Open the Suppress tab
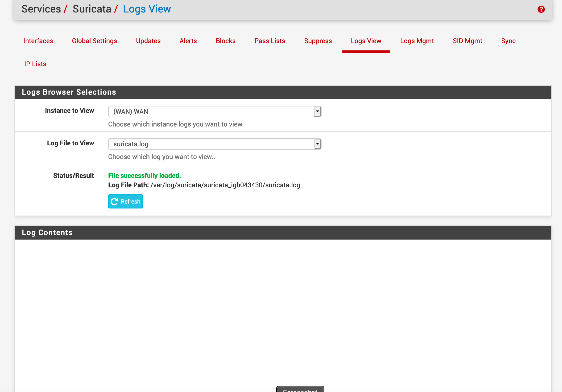Image resolution: width=562 pixels, height=392 pixels. (318, 41)
